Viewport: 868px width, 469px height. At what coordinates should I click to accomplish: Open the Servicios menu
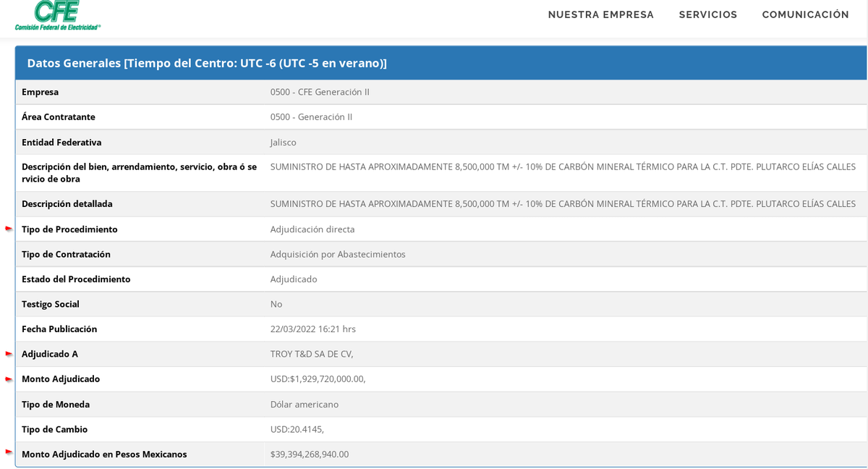click(708, 14)
